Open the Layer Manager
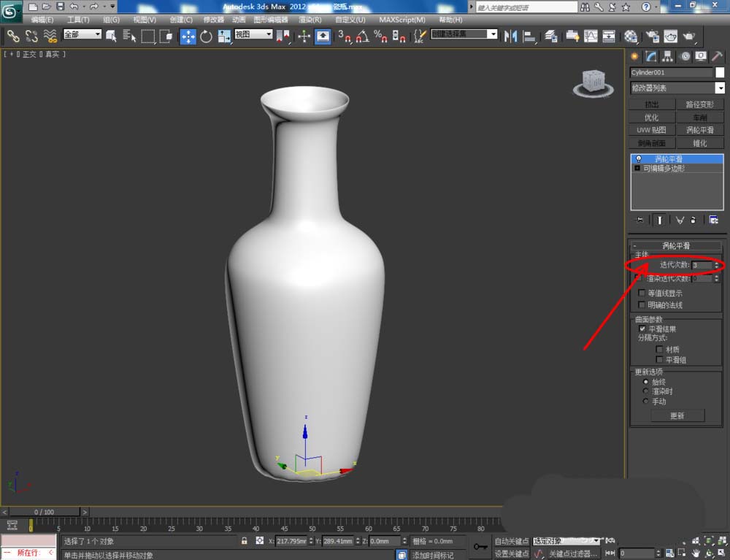The width and height of the screenshot is (730, 560). pos(550,36)
